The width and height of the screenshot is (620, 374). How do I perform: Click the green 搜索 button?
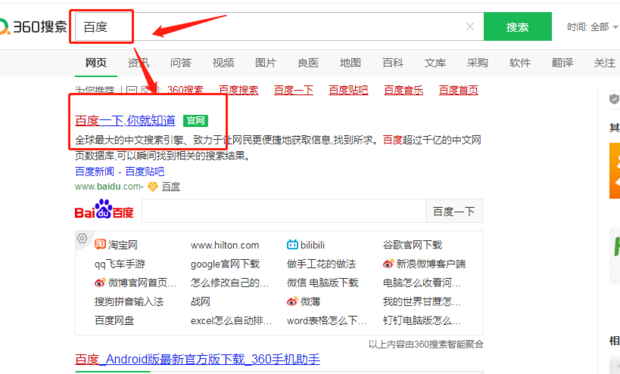coord(518,26)
